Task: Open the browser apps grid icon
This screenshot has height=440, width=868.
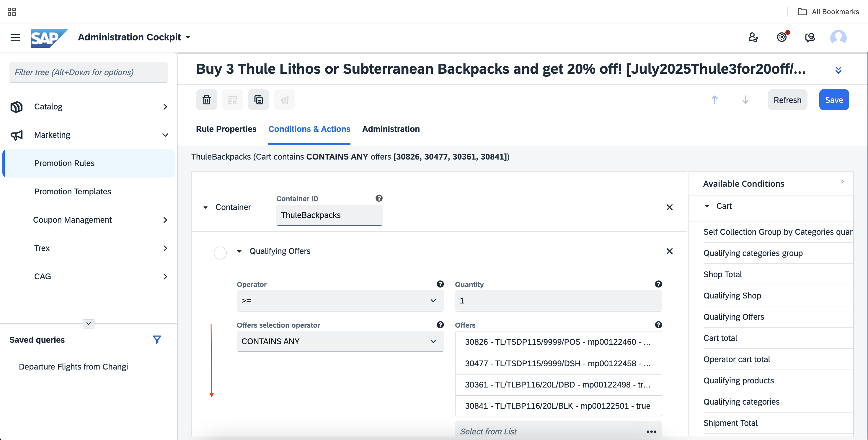Action: tap(12, 12)
